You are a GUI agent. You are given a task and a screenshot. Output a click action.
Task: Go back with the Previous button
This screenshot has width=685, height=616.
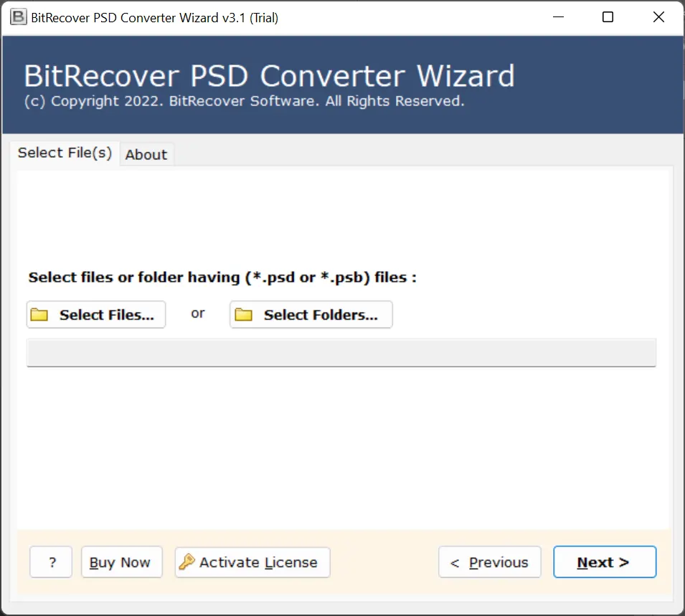click(489, 562)
